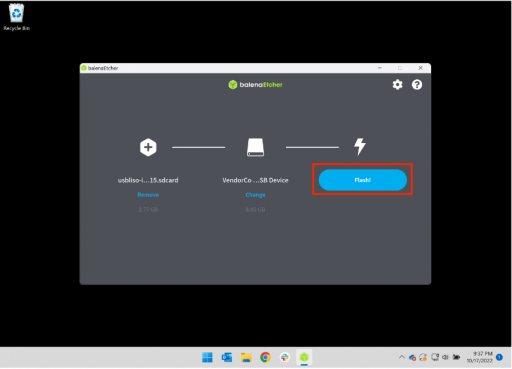The image size is (512, 369).
Task: Open File Explorer from the taskbar
Action: coord(246,357)
